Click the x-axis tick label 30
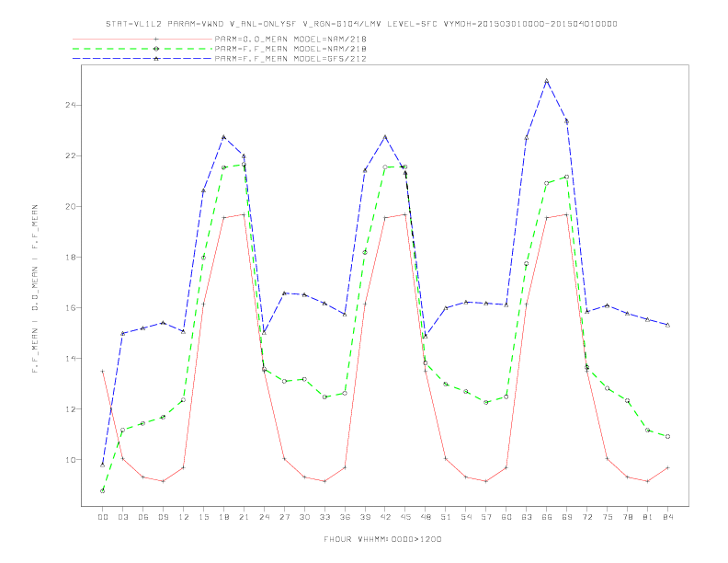 pyautogui.click(x=304, y=517)
